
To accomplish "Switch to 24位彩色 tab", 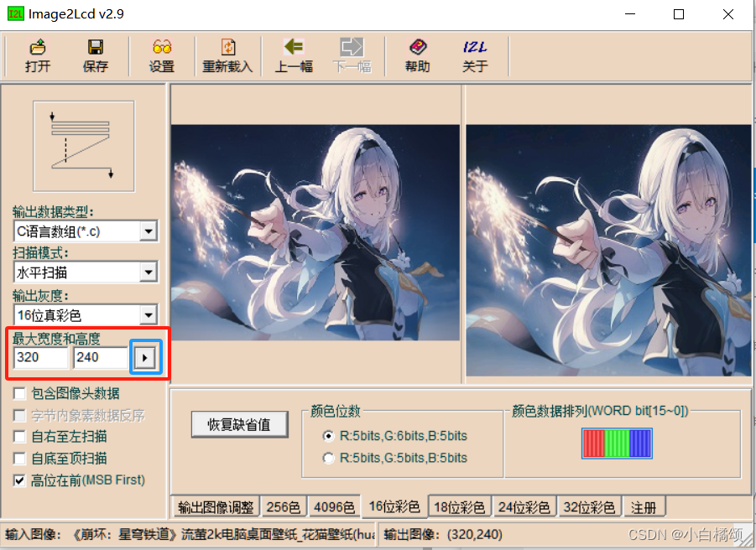I will coord(524,507).
